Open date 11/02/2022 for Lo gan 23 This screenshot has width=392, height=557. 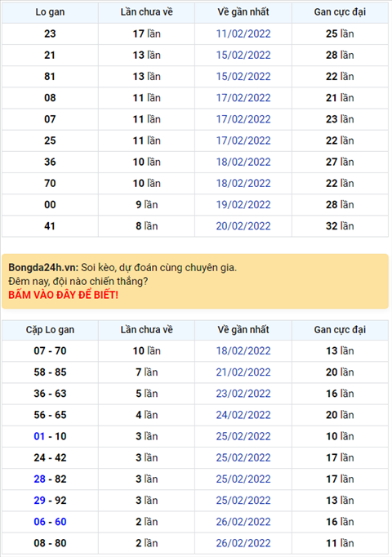click(243, 33)
